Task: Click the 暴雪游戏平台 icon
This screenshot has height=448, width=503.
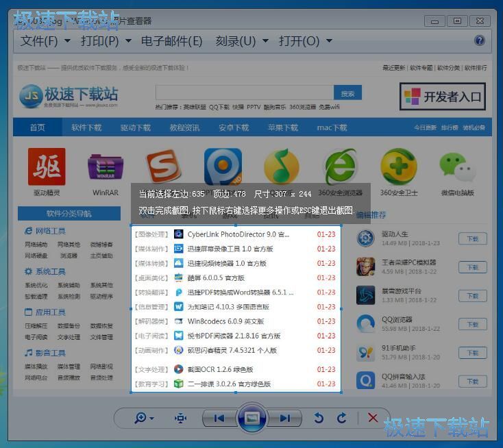Action: (x=366, y=295)
